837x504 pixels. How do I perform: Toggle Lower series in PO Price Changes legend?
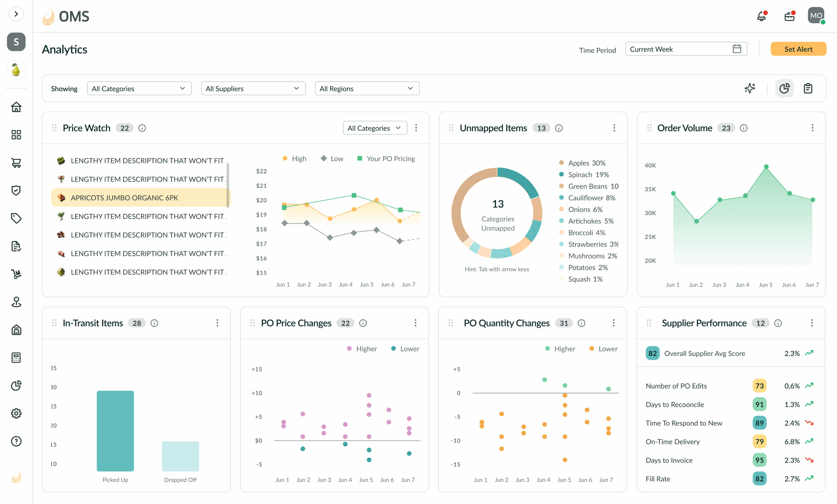tap(405, 348)
